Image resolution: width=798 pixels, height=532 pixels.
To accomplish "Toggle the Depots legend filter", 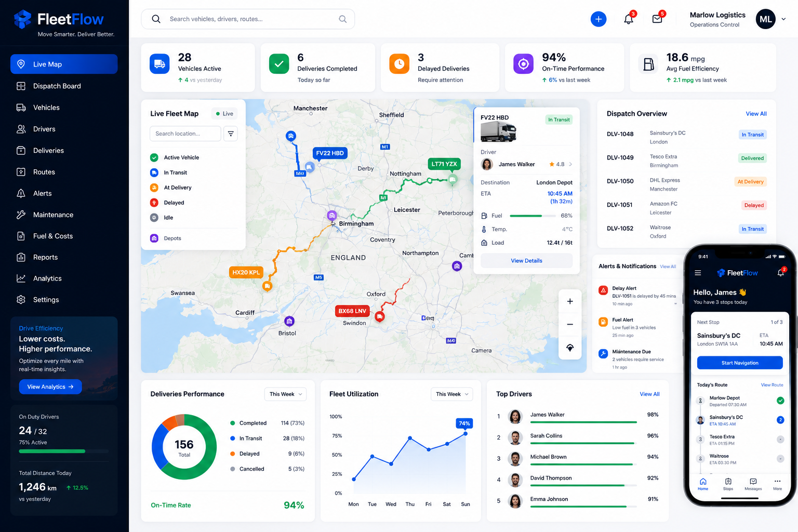I will tap(166, 238).
